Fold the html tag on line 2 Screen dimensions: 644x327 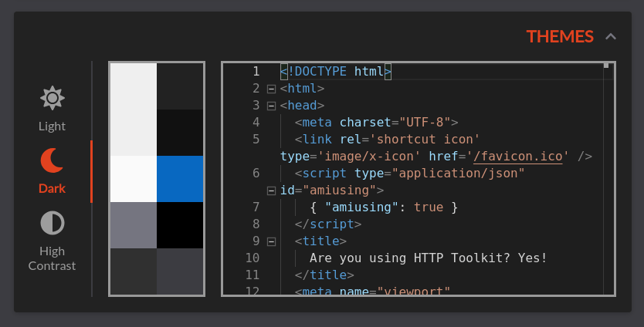pyautogui.click(x=271, y=89)
